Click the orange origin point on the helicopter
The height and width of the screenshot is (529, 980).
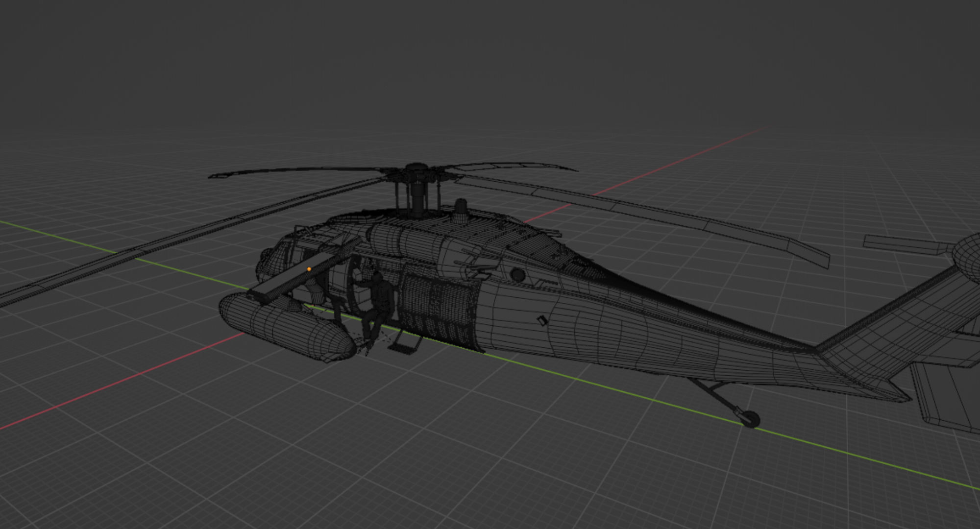tap(309, 269)
